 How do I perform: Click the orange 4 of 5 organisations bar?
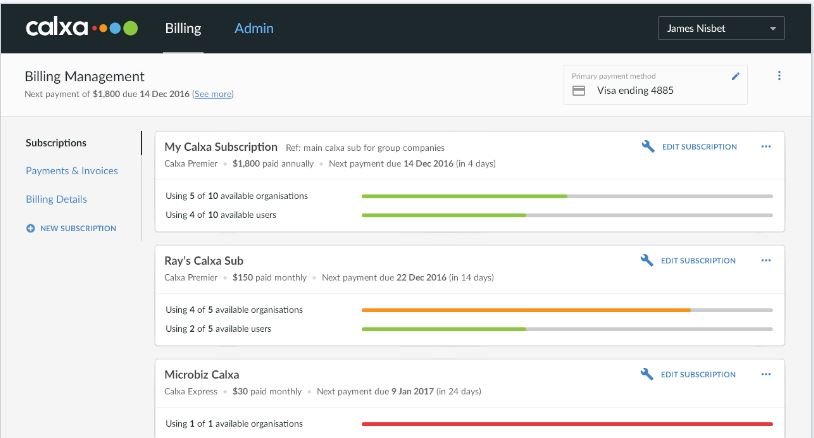(x=567, y=310)
